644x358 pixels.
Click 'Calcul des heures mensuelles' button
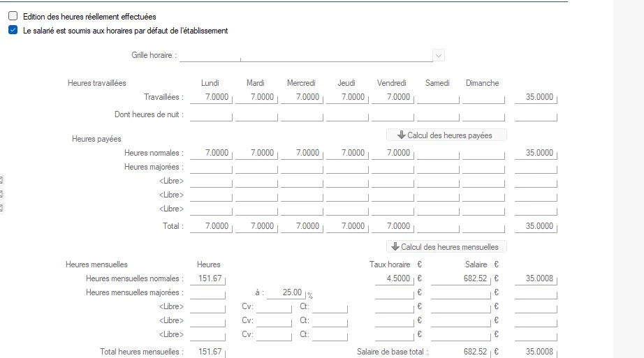coord(446,247)
